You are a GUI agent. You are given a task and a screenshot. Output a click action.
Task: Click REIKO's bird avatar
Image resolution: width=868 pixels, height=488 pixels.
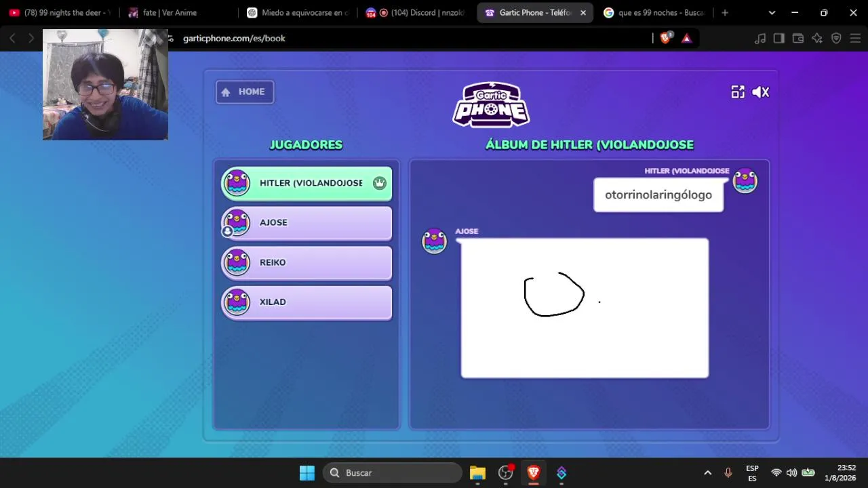tap(237, 262)
